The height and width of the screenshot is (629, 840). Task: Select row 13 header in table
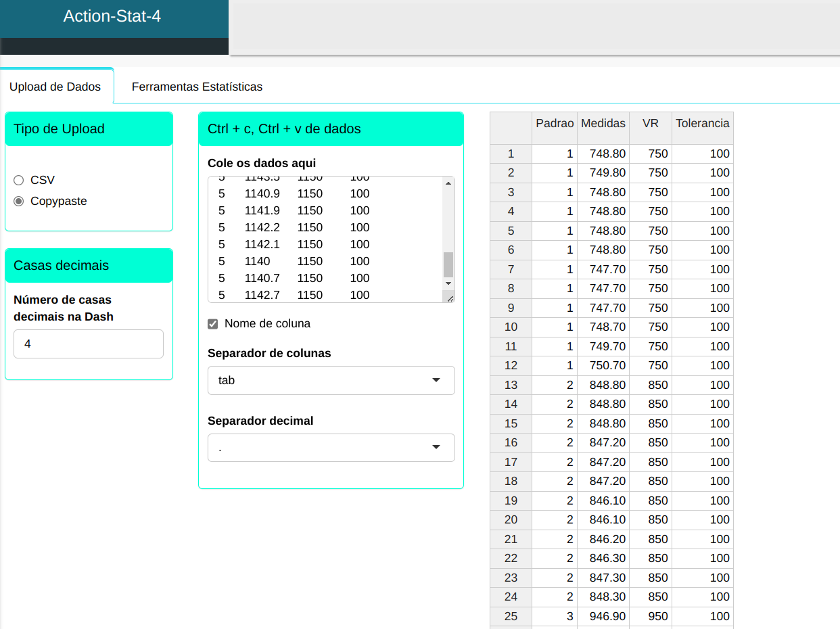coord(511,385)
